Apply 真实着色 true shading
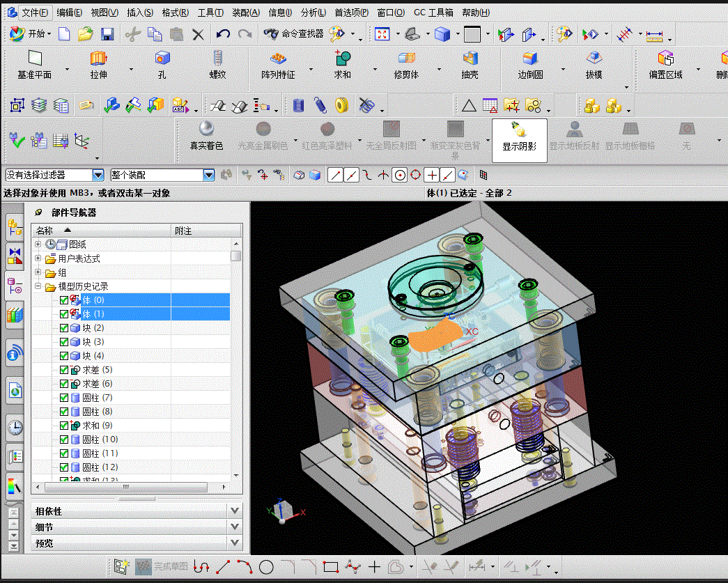 tap(207, 136)
